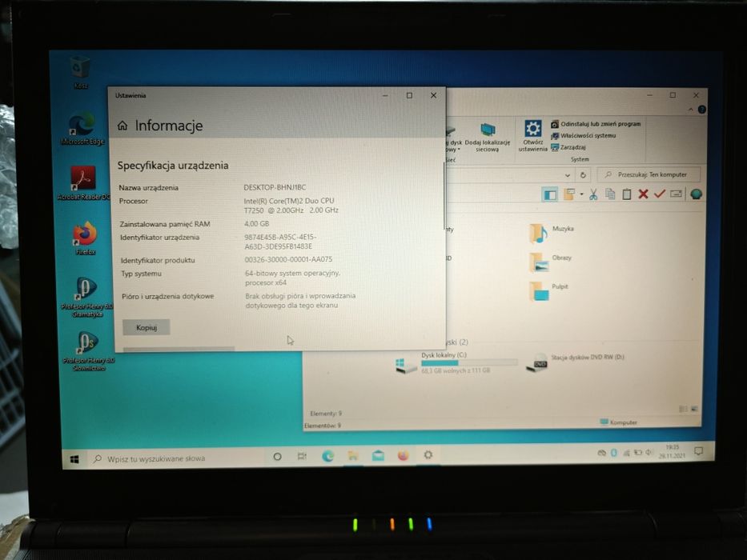Click the Kopiuj button in Settings
The width and height of the screenshot is (747, 560).
click(147, 327)
